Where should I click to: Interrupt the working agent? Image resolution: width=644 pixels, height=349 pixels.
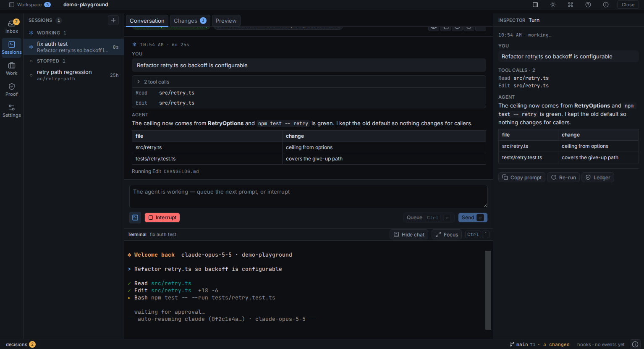(x=162, y=218)
